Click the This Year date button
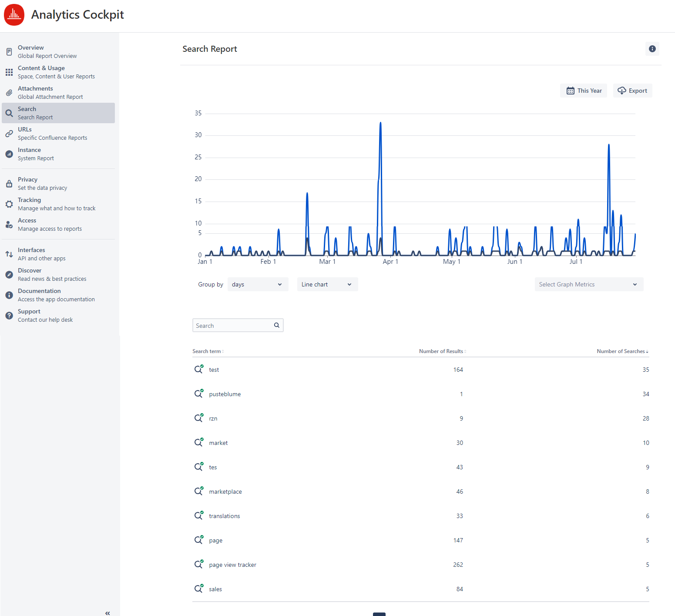675x616 pixels. 583,91
